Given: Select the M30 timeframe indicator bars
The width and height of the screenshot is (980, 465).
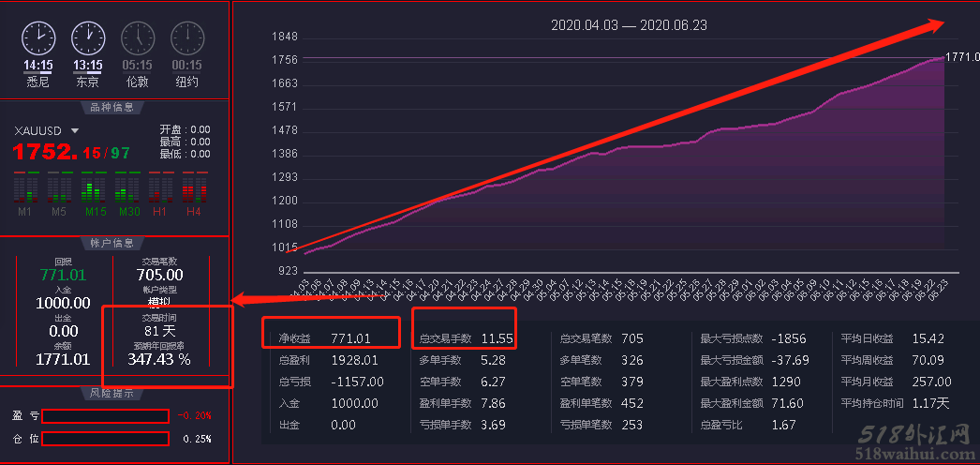Looking at the screenshot, I should pos(126,187).
